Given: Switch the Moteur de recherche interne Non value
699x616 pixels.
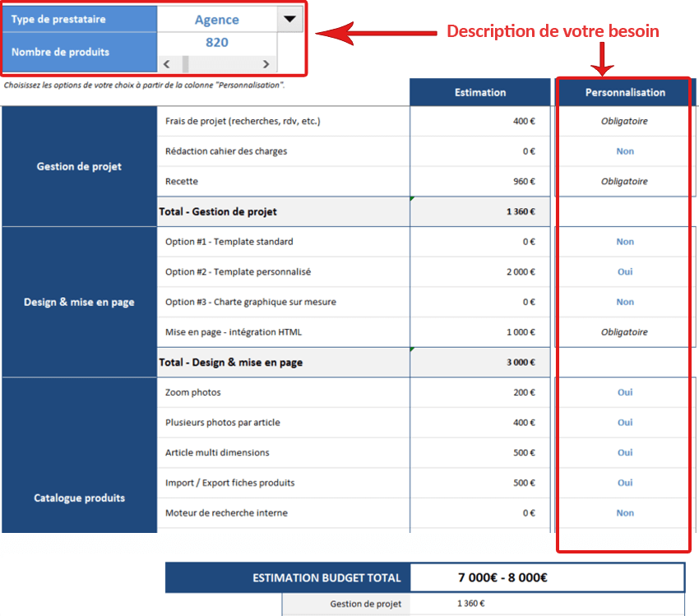Looking at the screenshot, I should pyautogui.click(x=625, y=513).
